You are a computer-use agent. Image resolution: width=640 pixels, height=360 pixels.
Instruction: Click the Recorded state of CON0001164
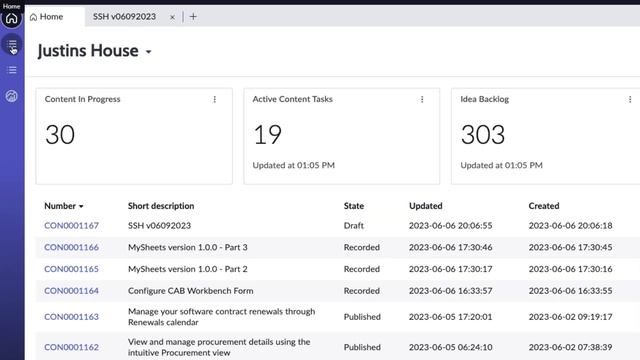[x=362, y=291]
